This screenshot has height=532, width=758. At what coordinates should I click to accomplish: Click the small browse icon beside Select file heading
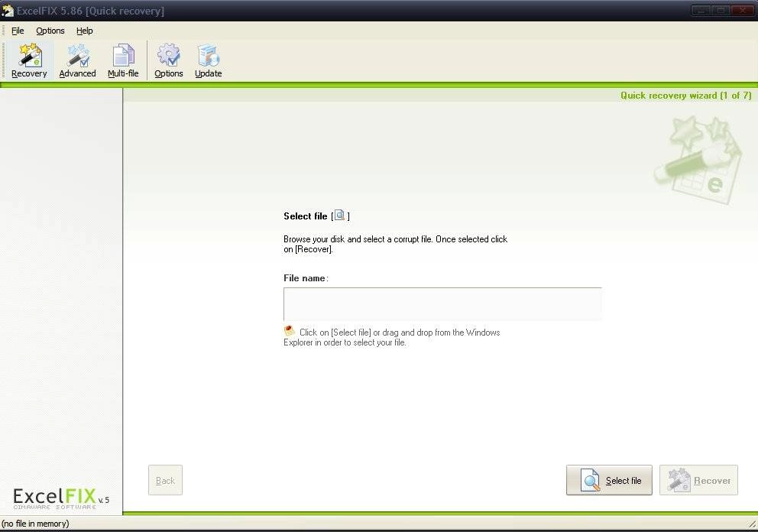point(340,216)
